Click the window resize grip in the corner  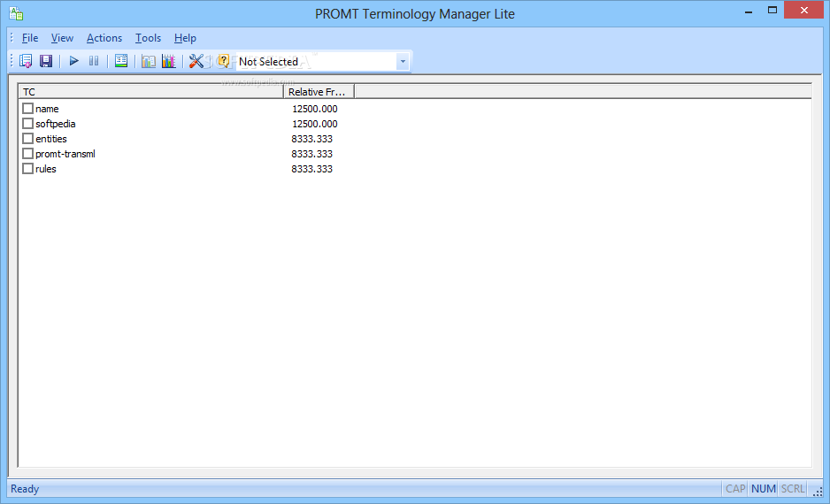coord(818,492)
